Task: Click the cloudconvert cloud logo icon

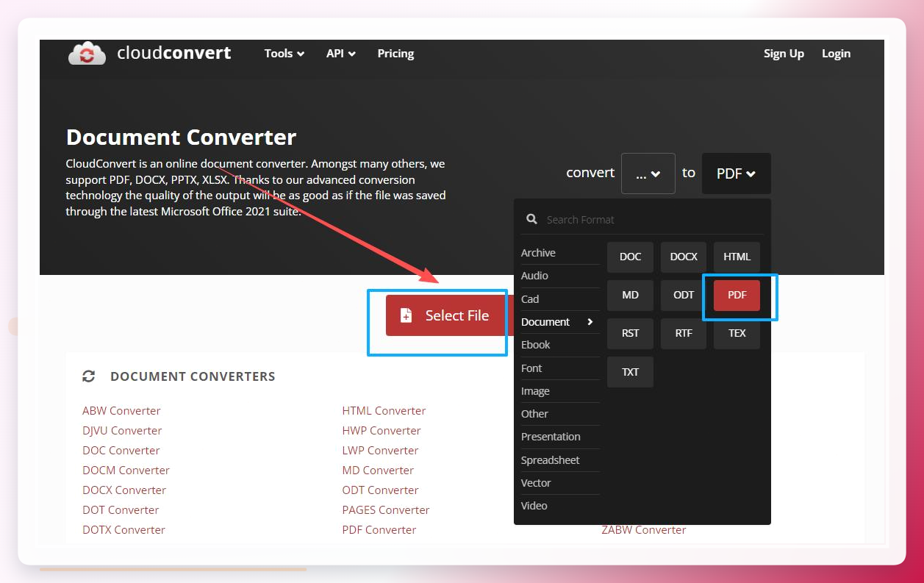Action: click(x=87, y=53)
